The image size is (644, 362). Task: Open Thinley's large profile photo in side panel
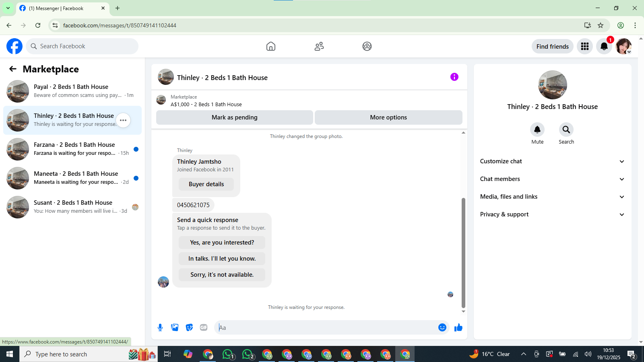[x=552, y=85]
